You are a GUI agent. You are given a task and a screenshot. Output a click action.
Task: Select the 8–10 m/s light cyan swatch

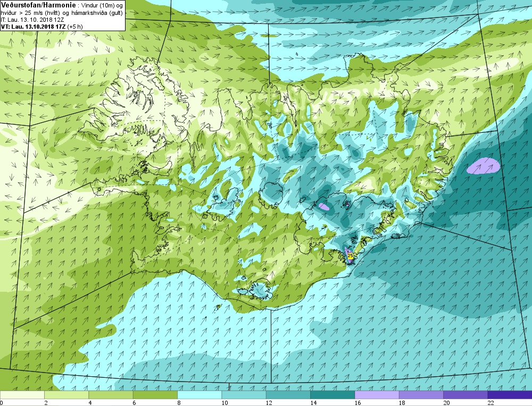[199, 395]
